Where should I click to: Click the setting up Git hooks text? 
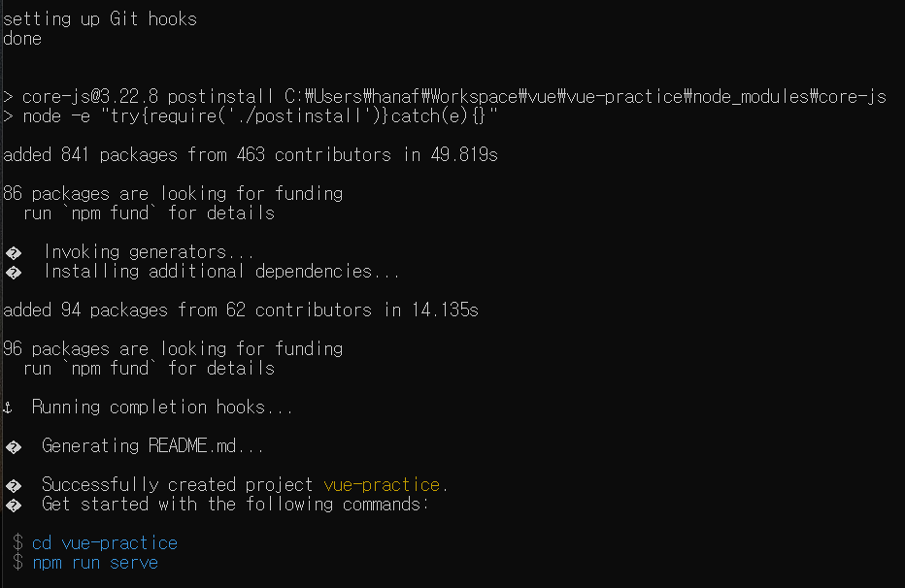100,19
